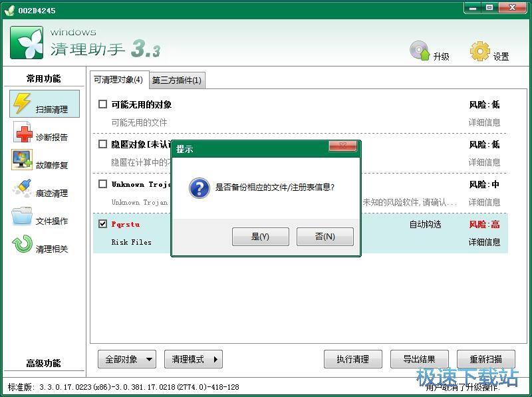Open the 文件操作 folder icon
This screenshot has width=532, height=397.
coord(22,216)
